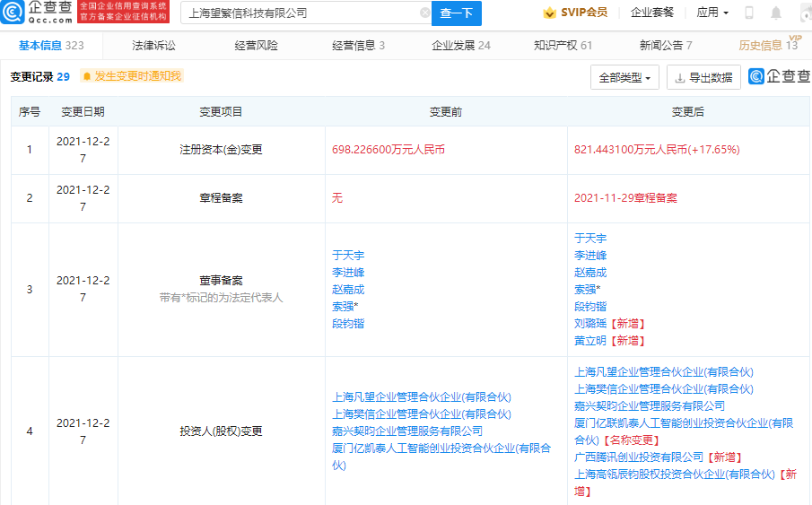Open 李进峰 in the 变更后 column
The height and width of the screenshot is (505, 812).
pos(590,256)
